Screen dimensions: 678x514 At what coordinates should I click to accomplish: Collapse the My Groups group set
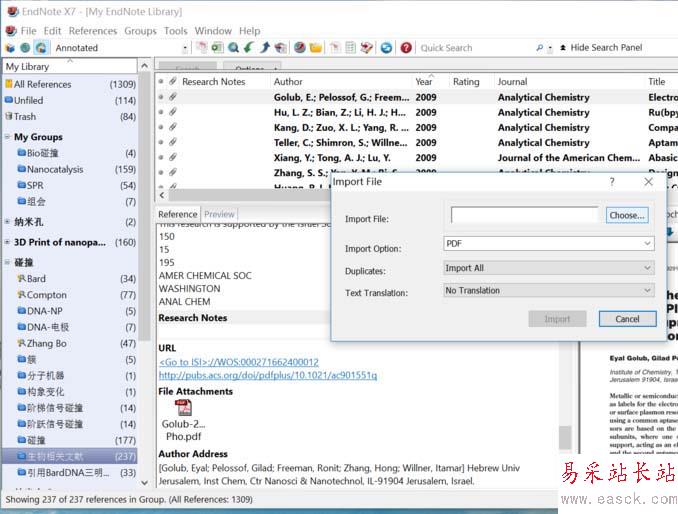point(7,137)
